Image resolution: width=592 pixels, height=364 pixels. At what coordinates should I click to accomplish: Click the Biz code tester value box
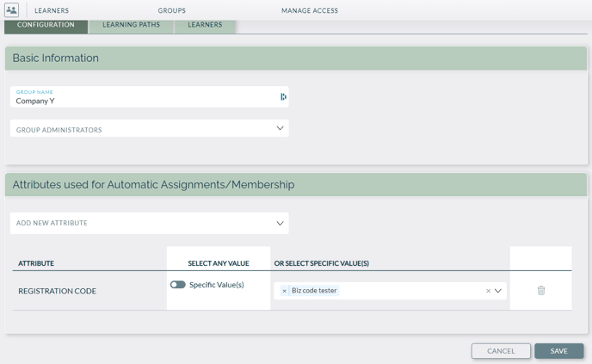[390, 291]
